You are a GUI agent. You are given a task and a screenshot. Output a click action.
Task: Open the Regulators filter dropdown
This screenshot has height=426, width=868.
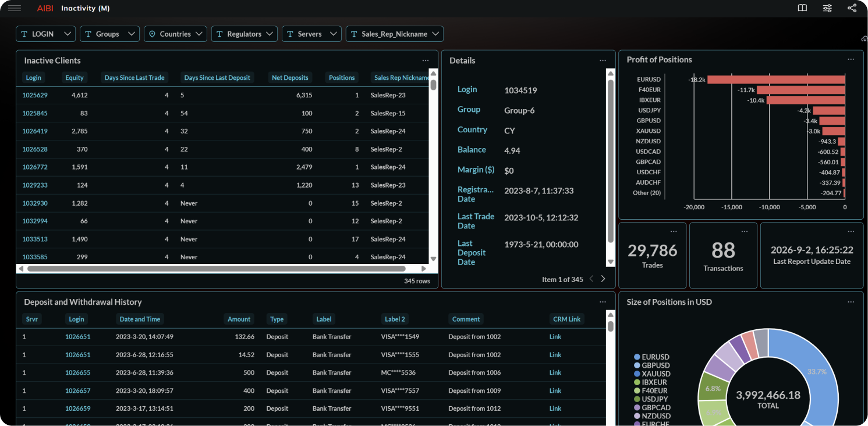click(245, 34)
